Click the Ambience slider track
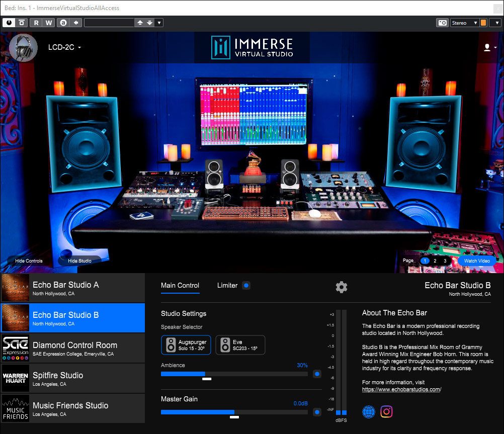This screenshot has height=434, width=504. click(234, 374)
